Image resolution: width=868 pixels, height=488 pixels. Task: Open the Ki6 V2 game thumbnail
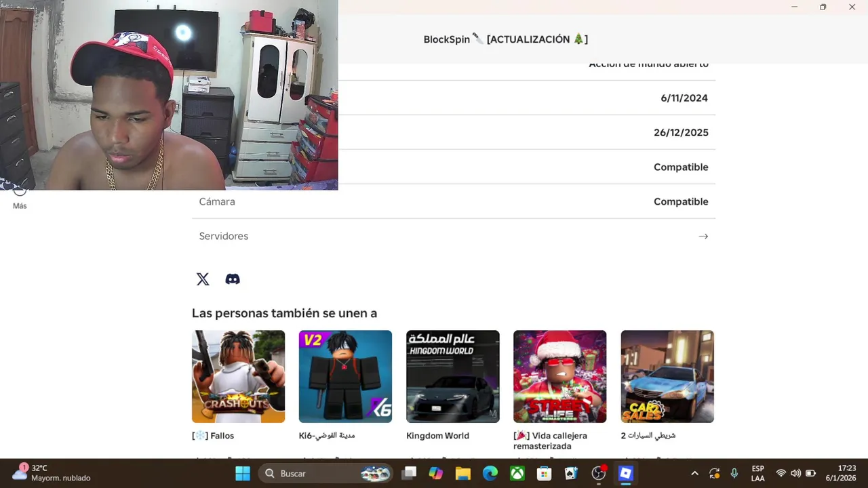(345, 376)
